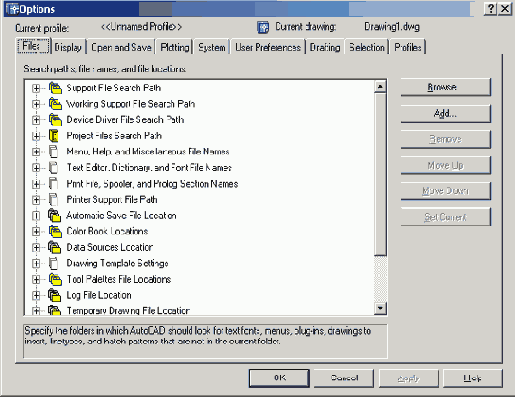515x397 pixels.
Task: Select the "Color Book Locations" row text
Action: (107, 231)
